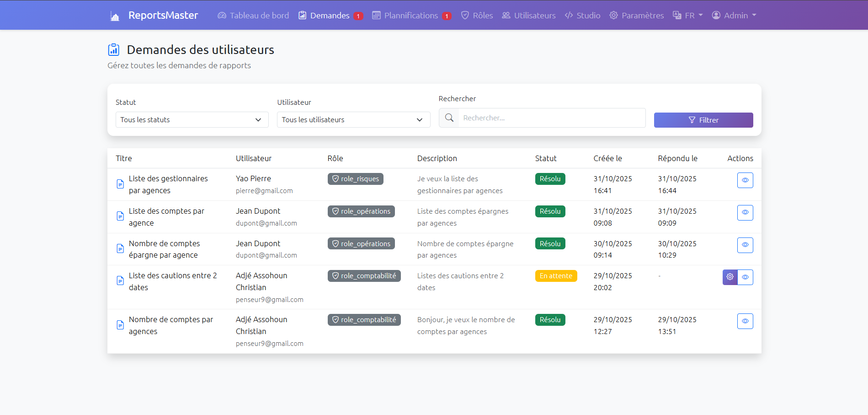Open the Studio navigation link
The height and width of the screenshot is (415, 868).
583,16
